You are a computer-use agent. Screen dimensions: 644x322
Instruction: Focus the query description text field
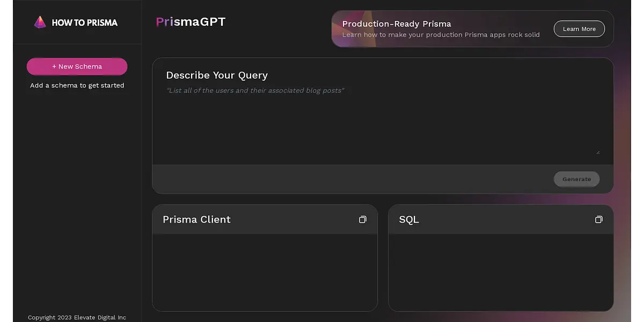click(x=382, y=121)
